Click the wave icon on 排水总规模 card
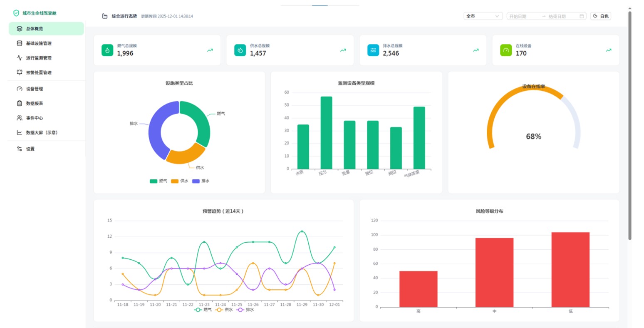 click(373, 50)
